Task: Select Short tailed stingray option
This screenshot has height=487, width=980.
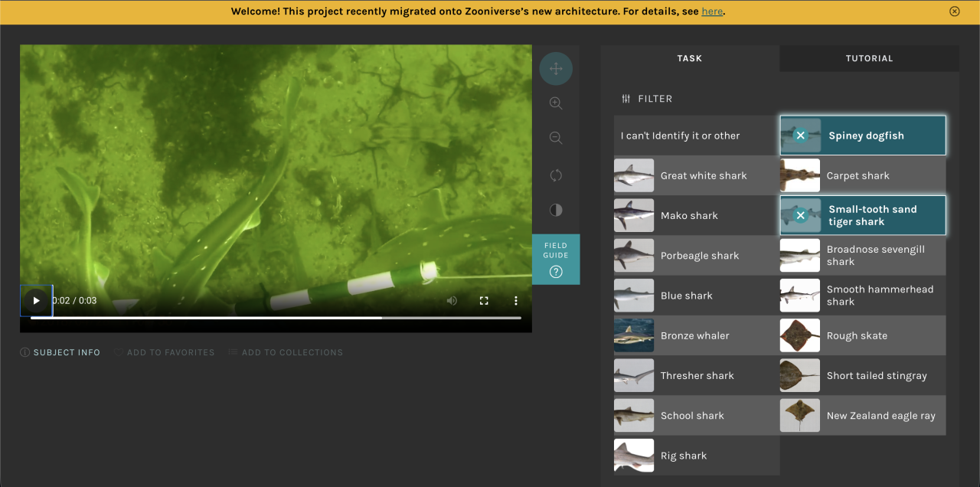Action: coord(863,375)
